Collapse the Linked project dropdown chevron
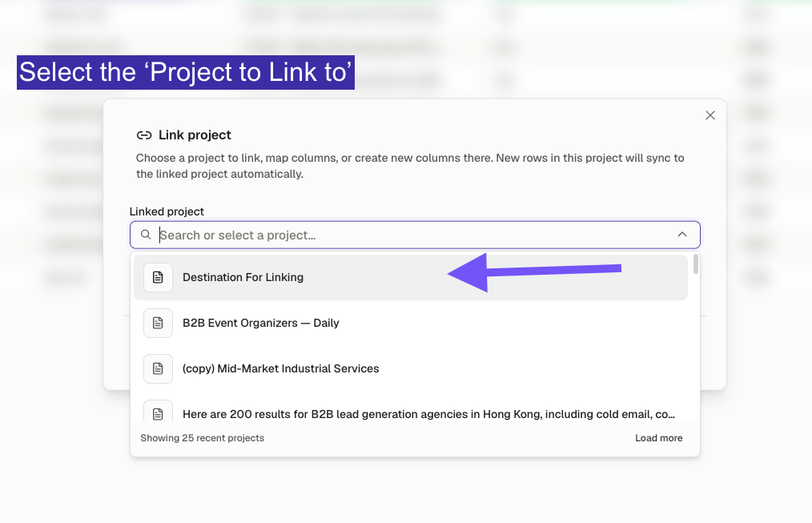 coord(682,235)
